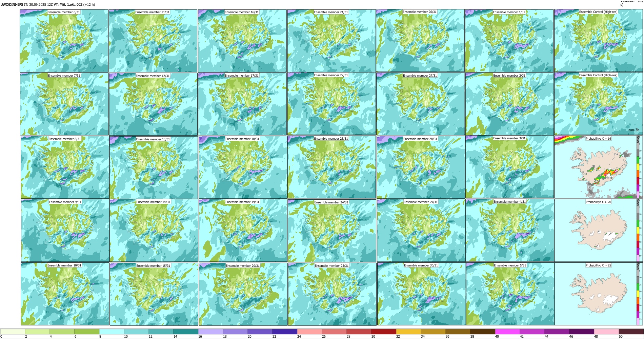
Task: Enlarge the Ensemble member 24/31 map
Action: 332,231
